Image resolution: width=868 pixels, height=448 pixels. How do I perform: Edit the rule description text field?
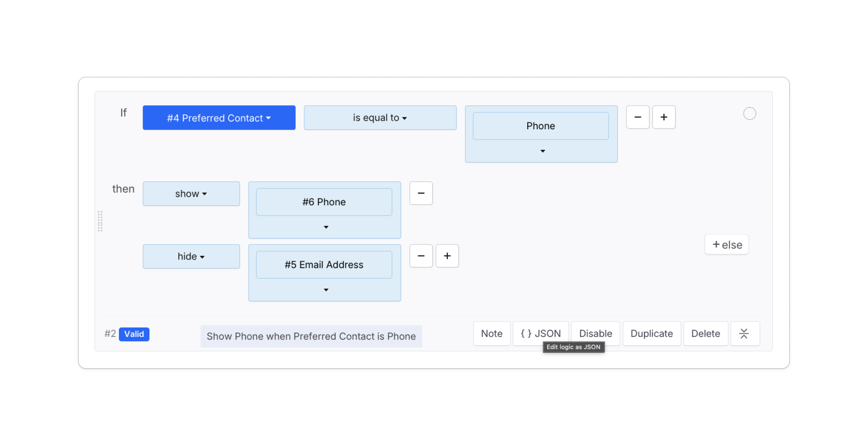click(311, 336)
